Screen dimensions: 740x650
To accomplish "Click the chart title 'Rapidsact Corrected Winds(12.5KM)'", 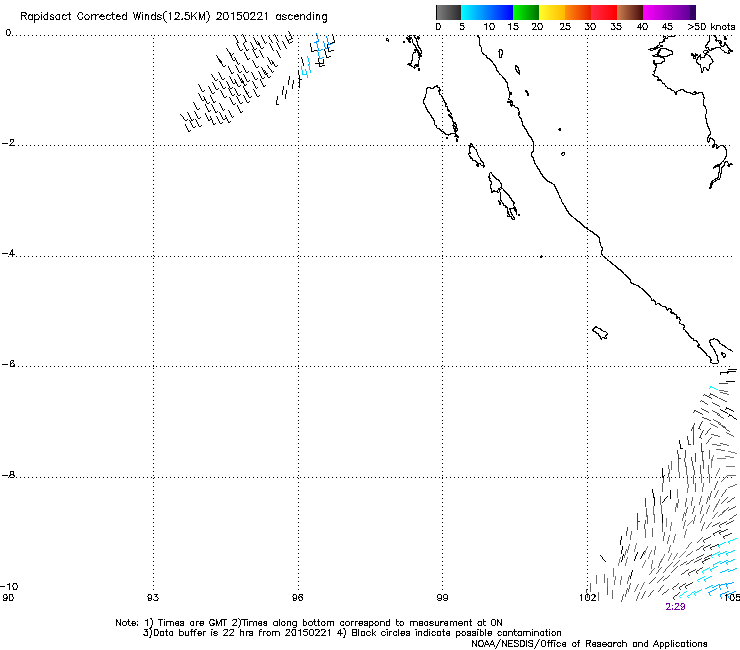I will point(115,17).
